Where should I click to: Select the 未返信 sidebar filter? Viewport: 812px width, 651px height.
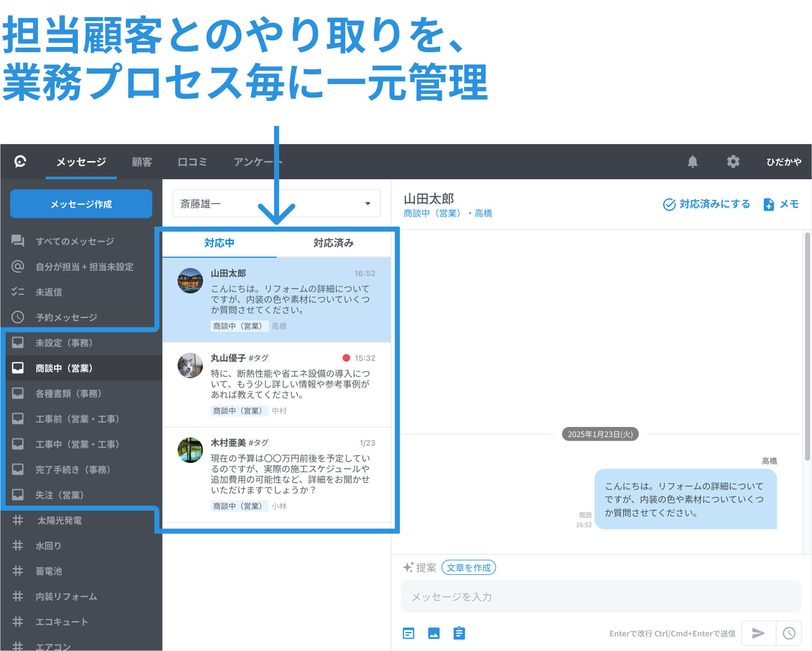coord(49,292)
